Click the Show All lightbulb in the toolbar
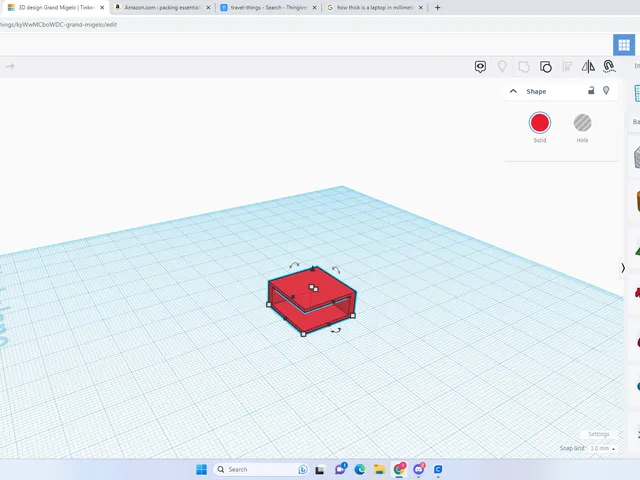The image size is (640, 480). pos(502,67)
